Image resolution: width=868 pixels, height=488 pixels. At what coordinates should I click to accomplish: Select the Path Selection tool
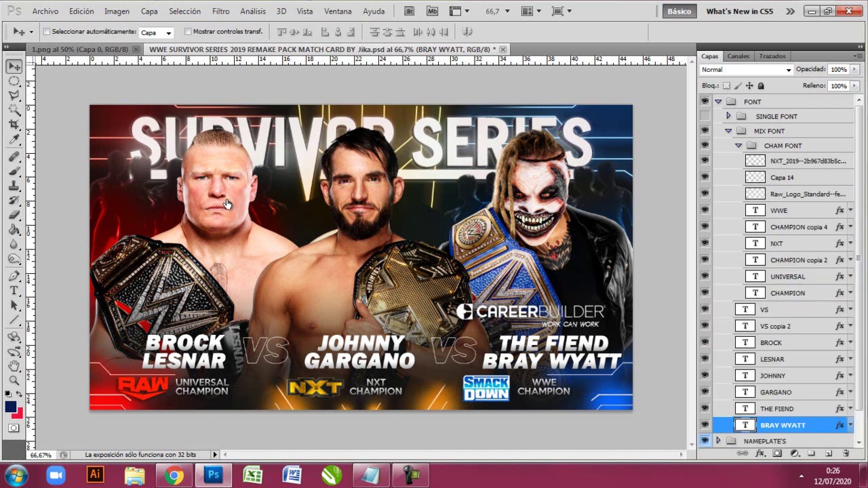click(x=14, y=305)
